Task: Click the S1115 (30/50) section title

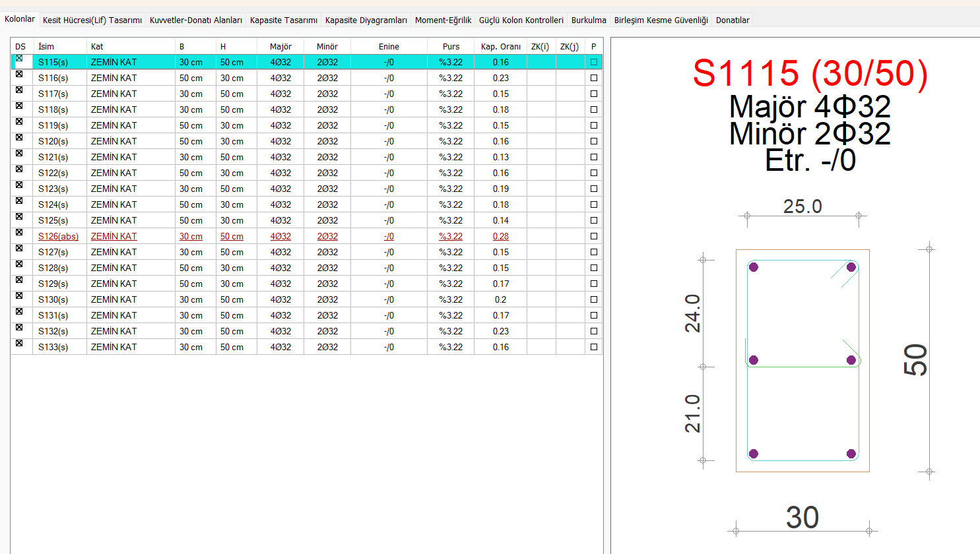Action: coord(810,73)
